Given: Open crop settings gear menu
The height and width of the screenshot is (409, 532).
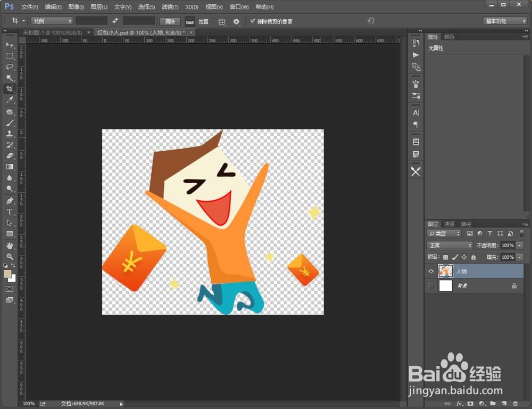Looking at the screenshot, I should [x=237, y=21].
